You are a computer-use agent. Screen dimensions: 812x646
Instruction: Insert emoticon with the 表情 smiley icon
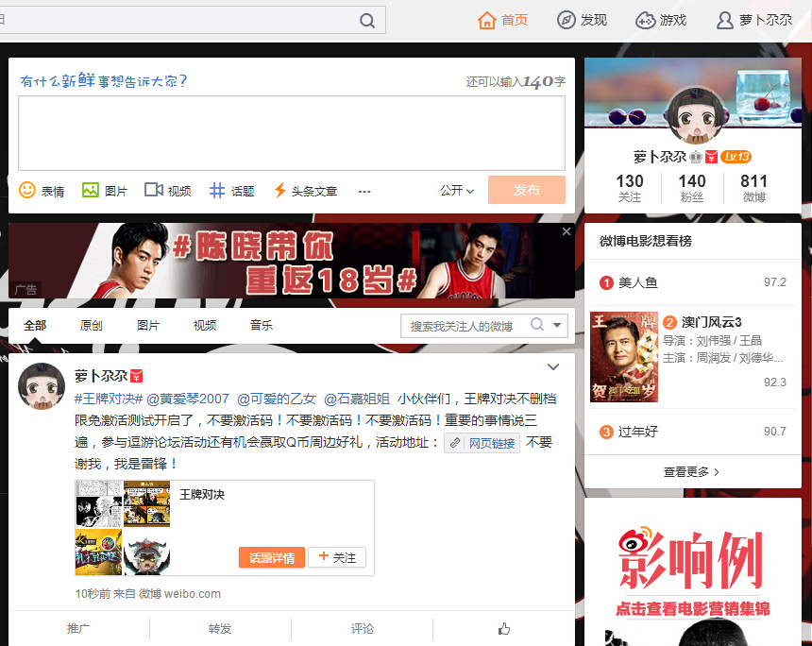tap(27, 190)
